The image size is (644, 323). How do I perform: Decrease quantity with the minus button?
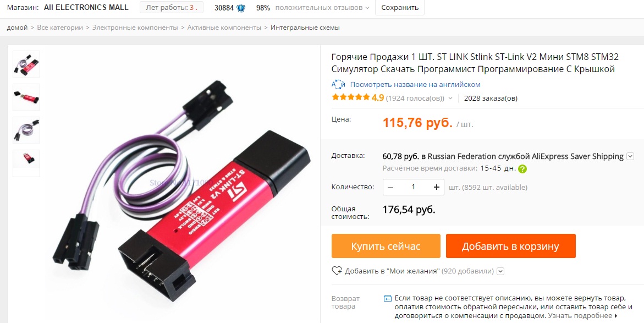[390, 187]
